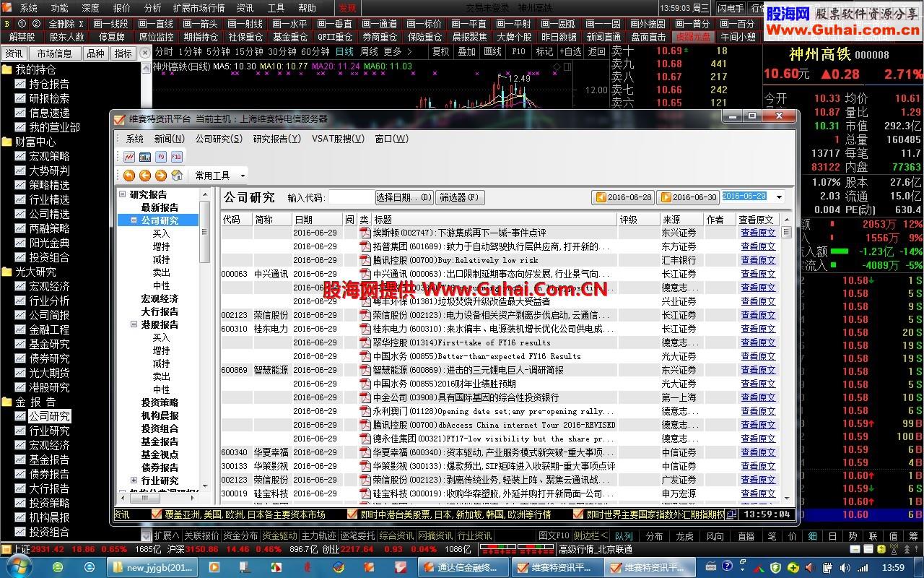Toggle 即时世界主要国家指数 ticker checkbox
Viewport: 924px width, 578px height.
[x=578, y=514]
